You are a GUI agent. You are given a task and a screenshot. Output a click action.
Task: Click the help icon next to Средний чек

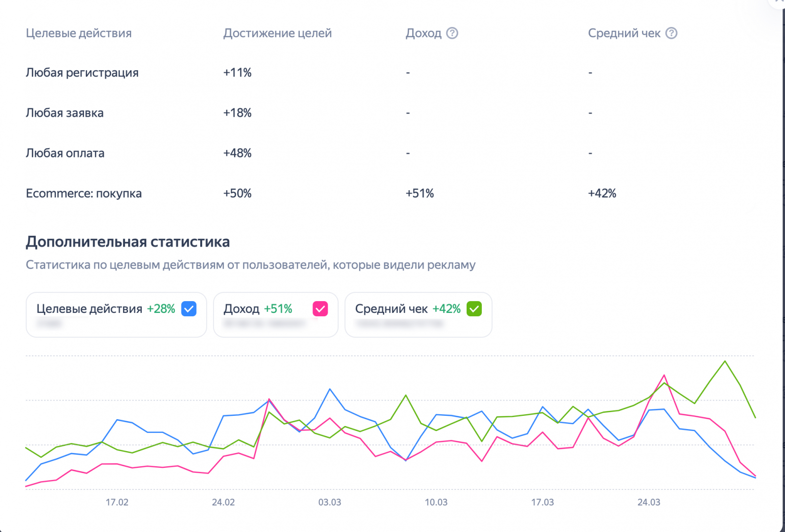pyautogui.click(x=671, y=33)
